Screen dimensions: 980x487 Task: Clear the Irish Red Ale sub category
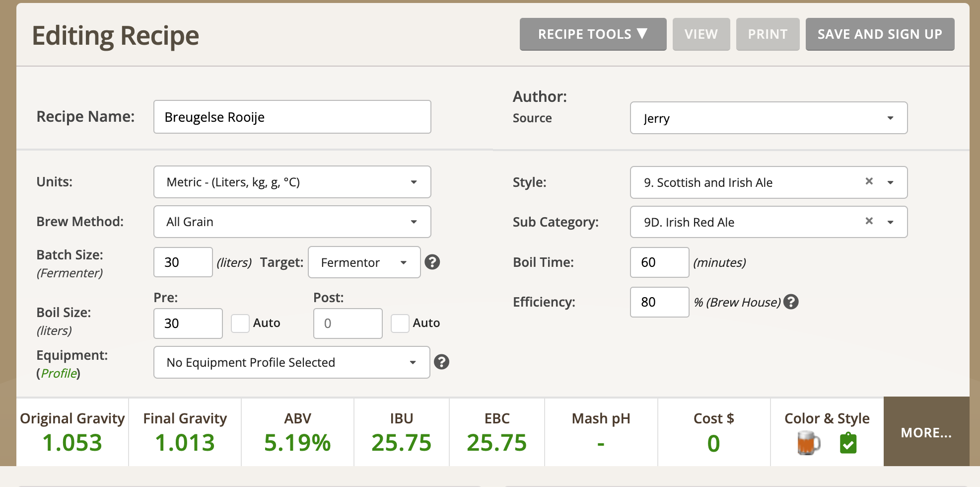click(x=869, y=221)
